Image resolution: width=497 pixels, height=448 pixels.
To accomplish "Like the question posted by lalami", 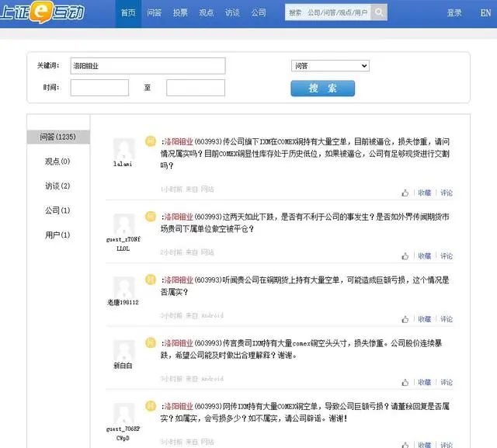I will pos(405,193).
